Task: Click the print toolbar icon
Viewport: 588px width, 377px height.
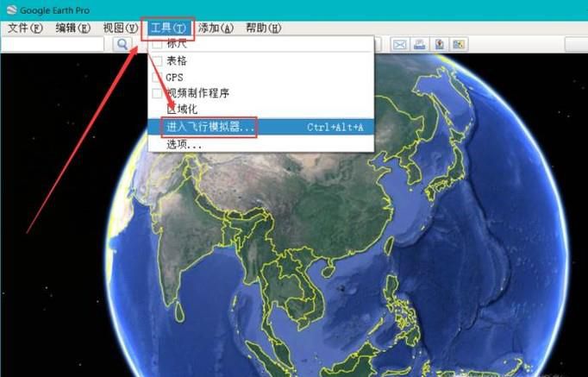Action: pos(420,45)
